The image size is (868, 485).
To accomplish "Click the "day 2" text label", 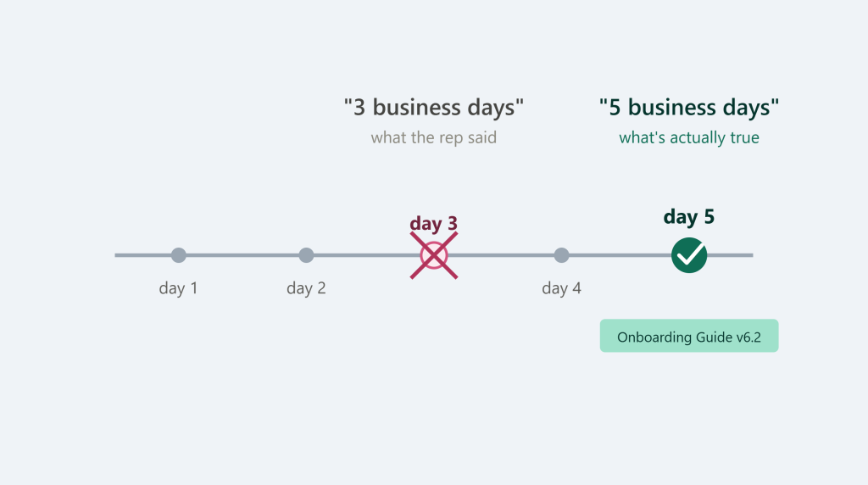I will coord(306,288).
